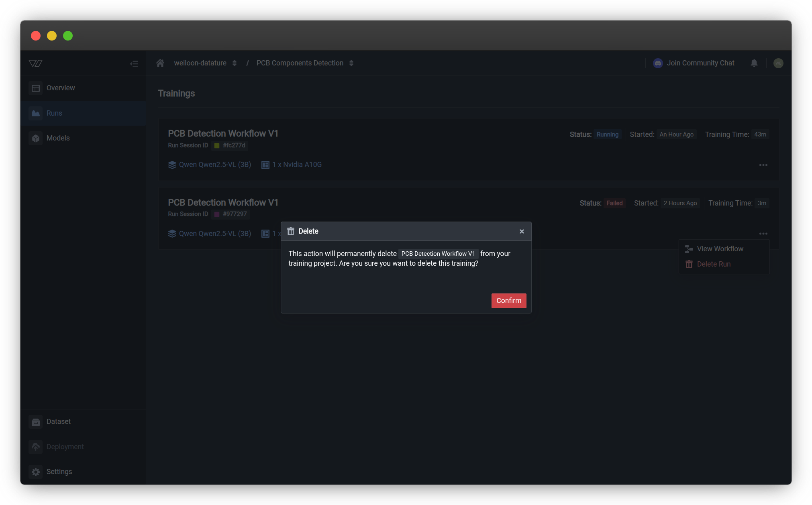This screenshot has height=505, width=812.
Task: Close the Delete dialog
Action: [522, 231]
